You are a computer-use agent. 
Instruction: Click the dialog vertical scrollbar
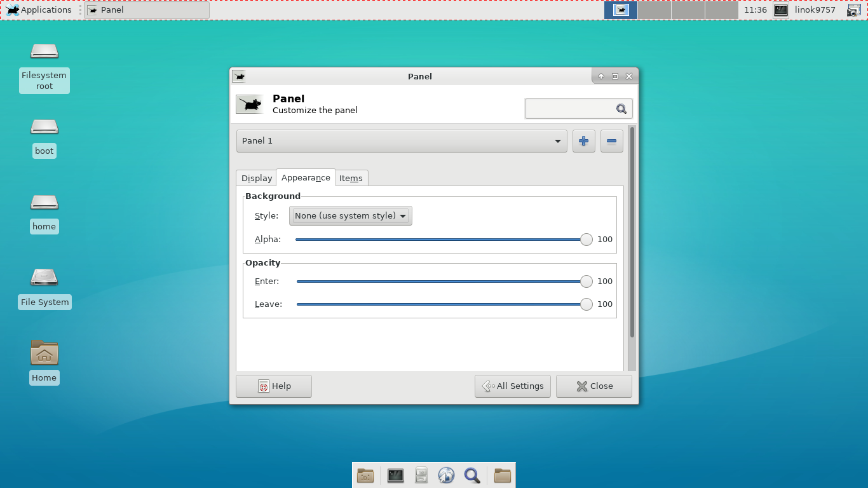pyautogui.click(x=632, y=232)
